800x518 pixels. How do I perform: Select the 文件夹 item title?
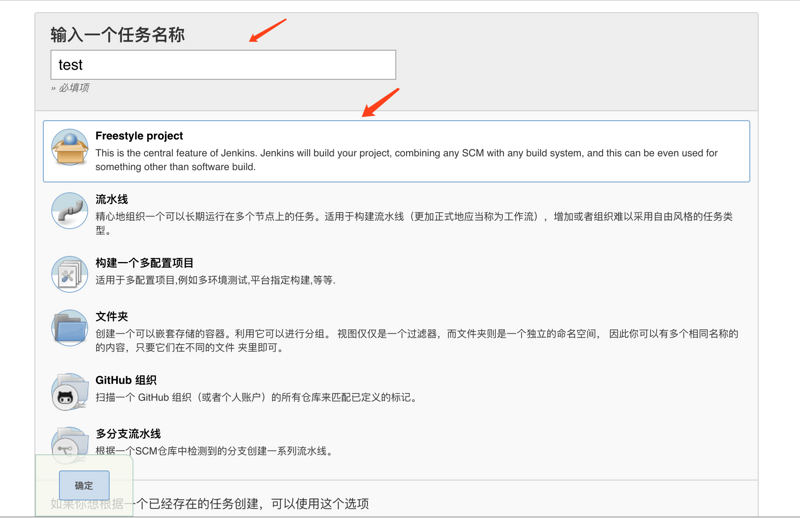pyautogui.click(x=112, y=316)
